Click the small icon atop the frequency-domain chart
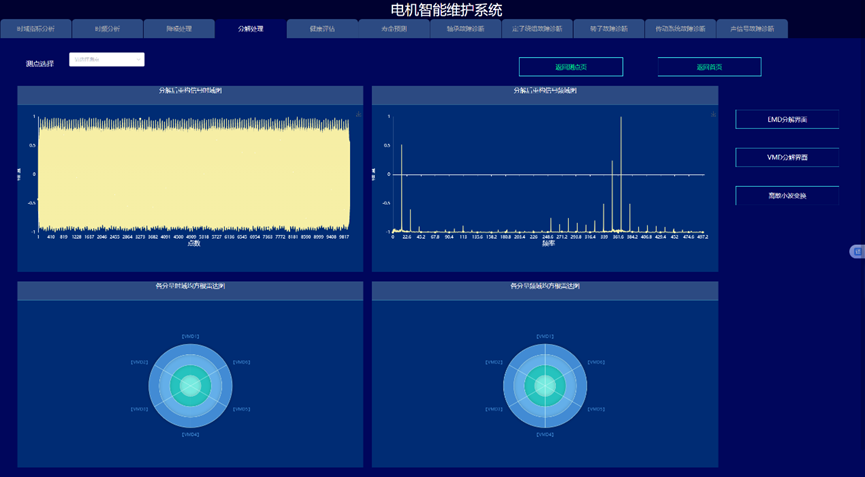Screen dimensions: 865x477 click(712, 115)
